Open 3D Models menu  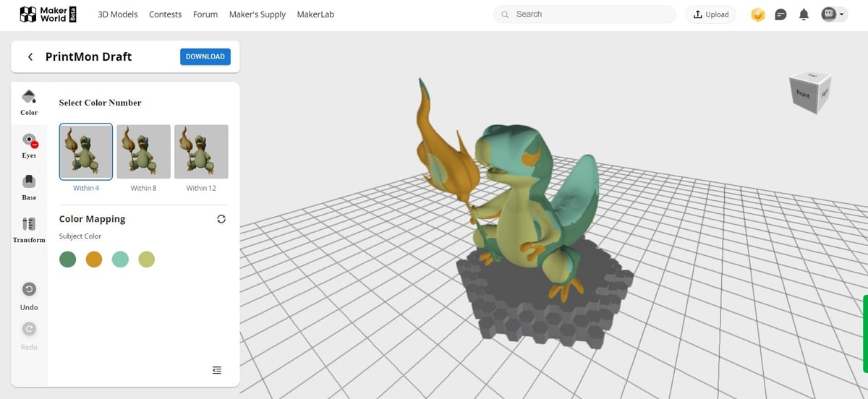[x=118, y=14]
